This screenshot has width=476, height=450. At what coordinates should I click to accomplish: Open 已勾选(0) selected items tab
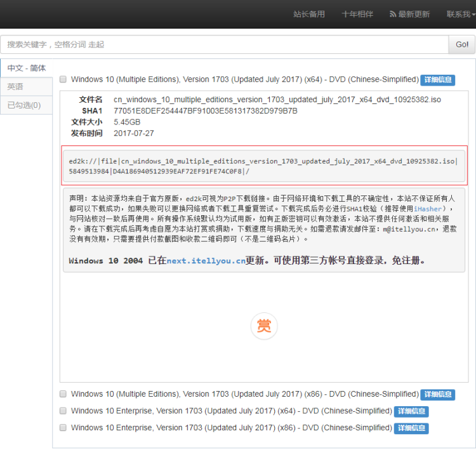(27, 105)
